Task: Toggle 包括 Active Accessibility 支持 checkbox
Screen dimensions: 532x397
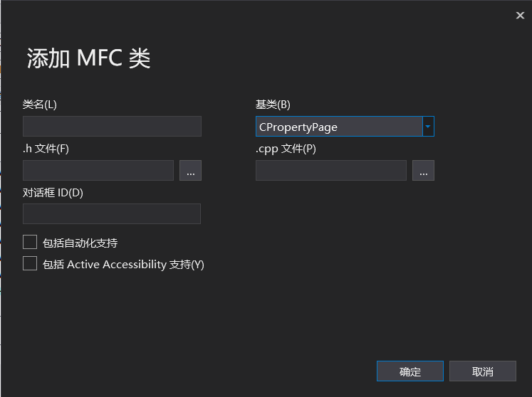Action: [30, 264]
